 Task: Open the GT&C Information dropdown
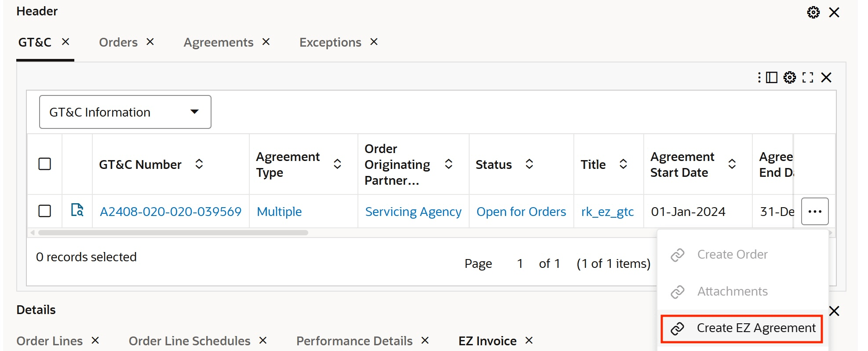(125, 112)
